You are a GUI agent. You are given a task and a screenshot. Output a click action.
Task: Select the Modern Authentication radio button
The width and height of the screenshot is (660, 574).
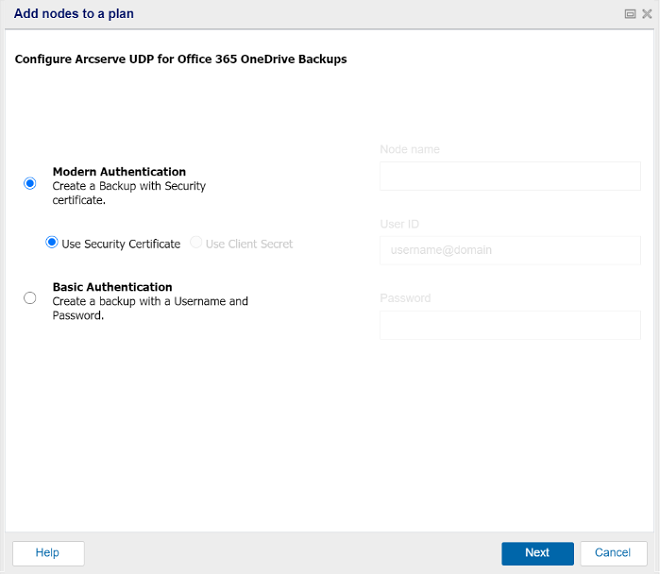30,183
